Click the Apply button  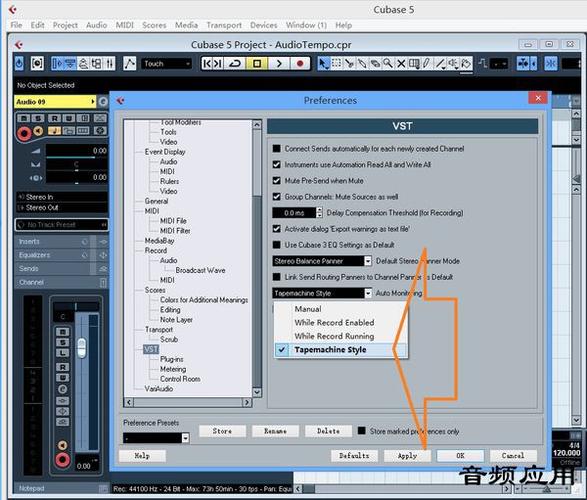coord(407,455)
